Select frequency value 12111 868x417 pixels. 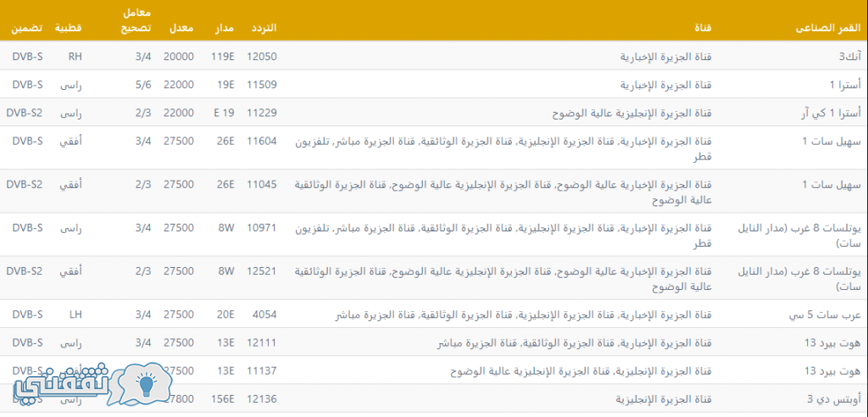tap(264, 342)
